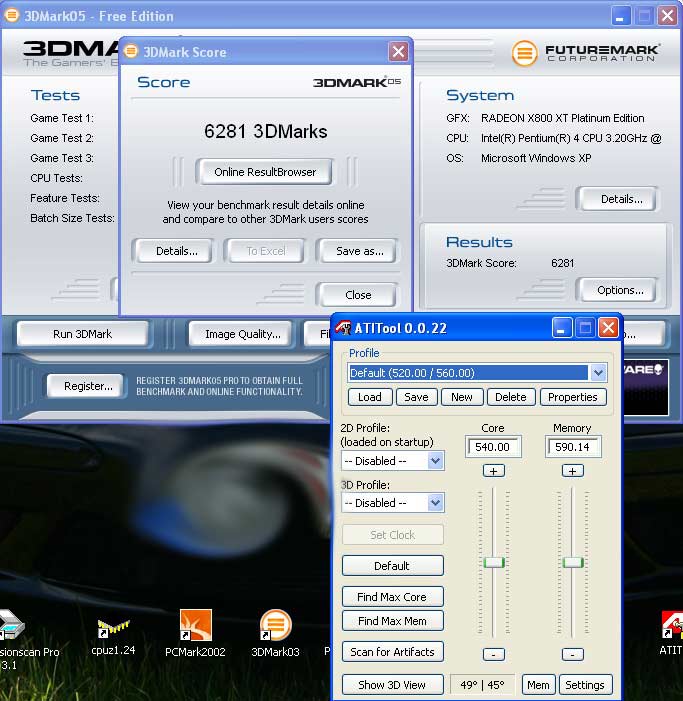Decrease Memory clock with the minus button
This screenshot has height=701, width=683.
tap(573, 654)
